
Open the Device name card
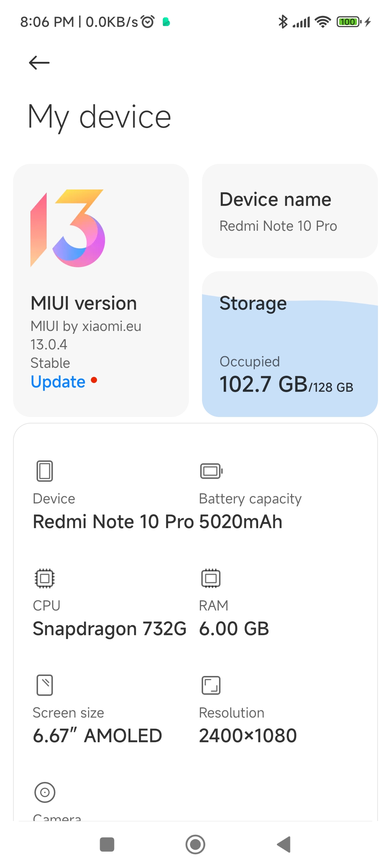coord(290,211)
